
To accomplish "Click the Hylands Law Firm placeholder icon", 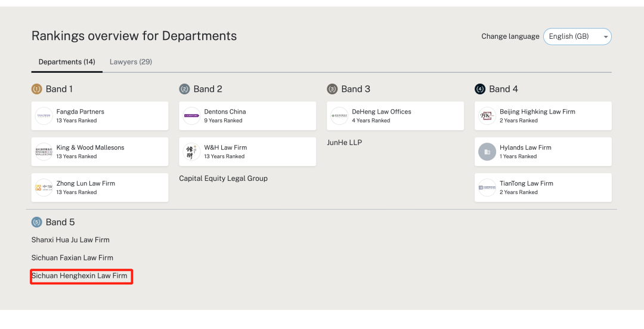I will coord(487,152).
